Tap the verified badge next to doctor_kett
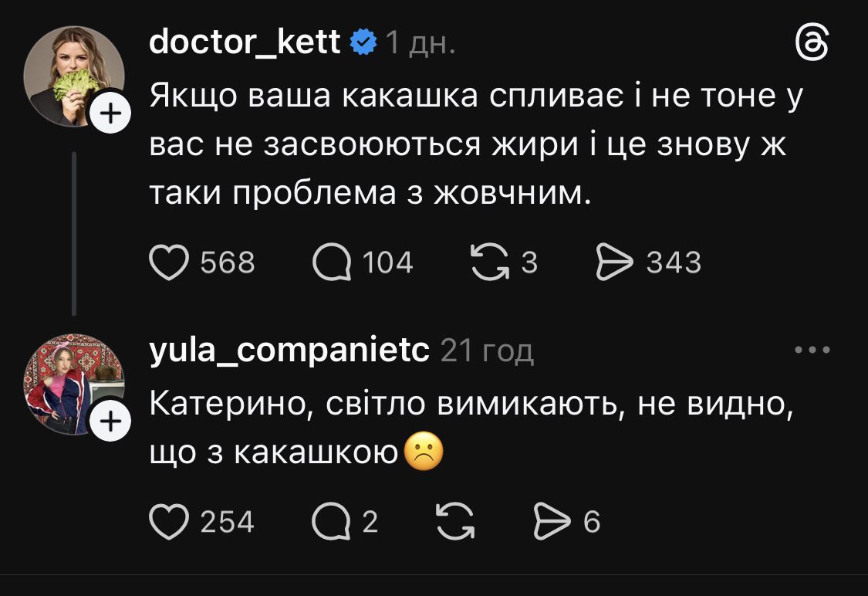868x596 pixels. (364, 43)
